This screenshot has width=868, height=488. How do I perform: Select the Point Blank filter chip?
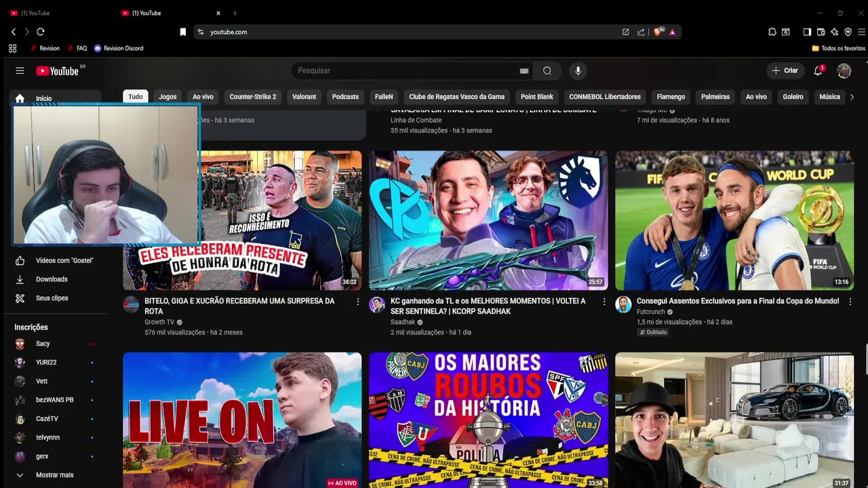pos(537,97)
